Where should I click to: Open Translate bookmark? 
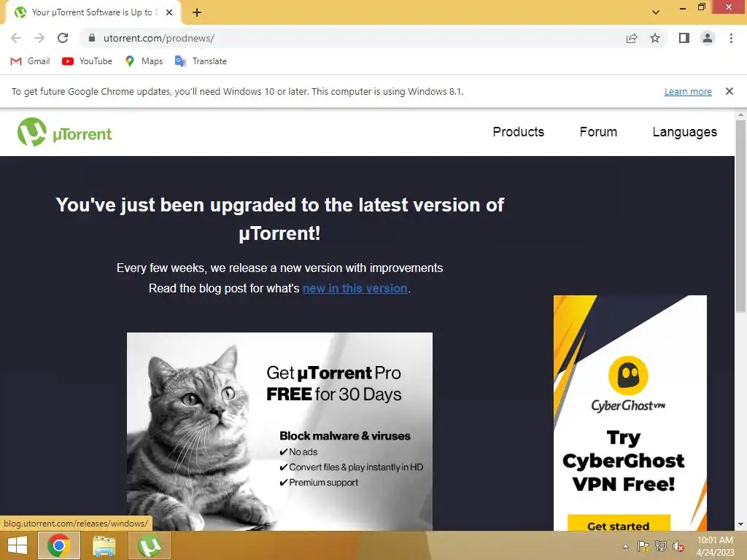201,61
